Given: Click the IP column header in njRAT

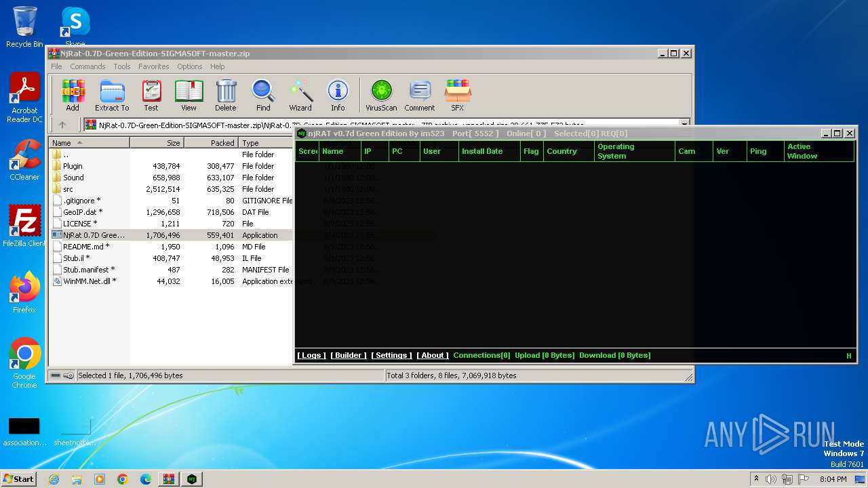Looking at the screenshot, I should pos(374,151).
